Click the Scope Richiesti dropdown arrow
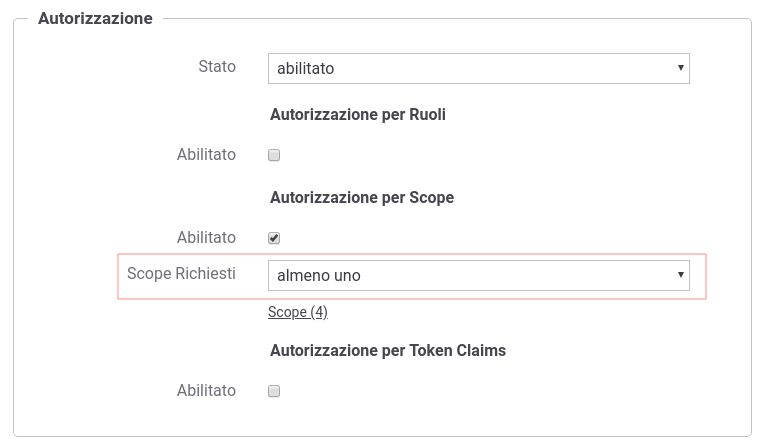 tap(680, 275)
